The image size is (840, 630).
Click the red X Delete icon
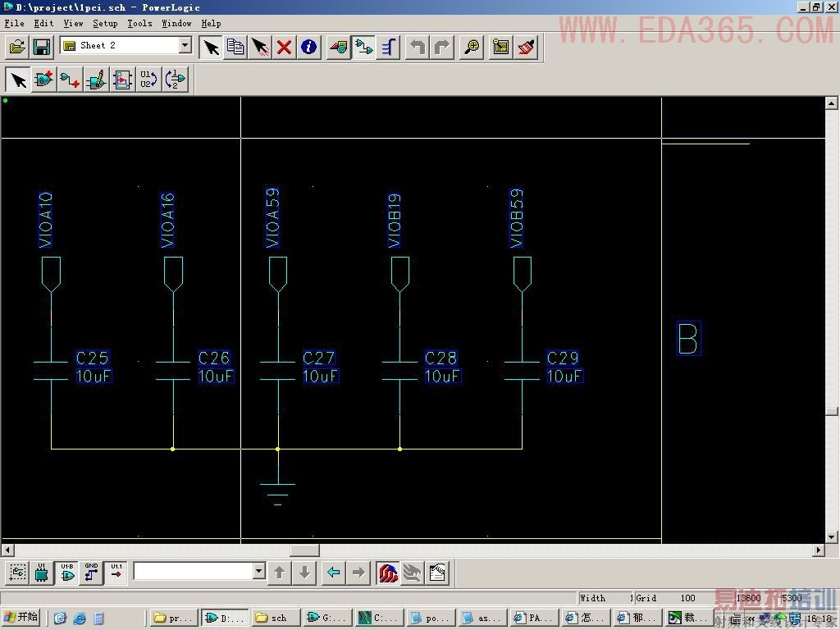(284, 47)
